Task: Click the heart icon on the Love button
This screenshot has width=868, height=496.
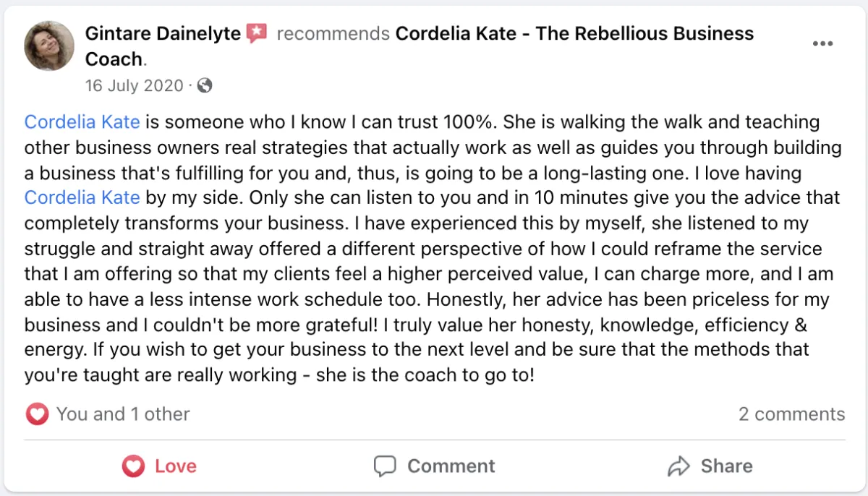Action: coord(133,466)
